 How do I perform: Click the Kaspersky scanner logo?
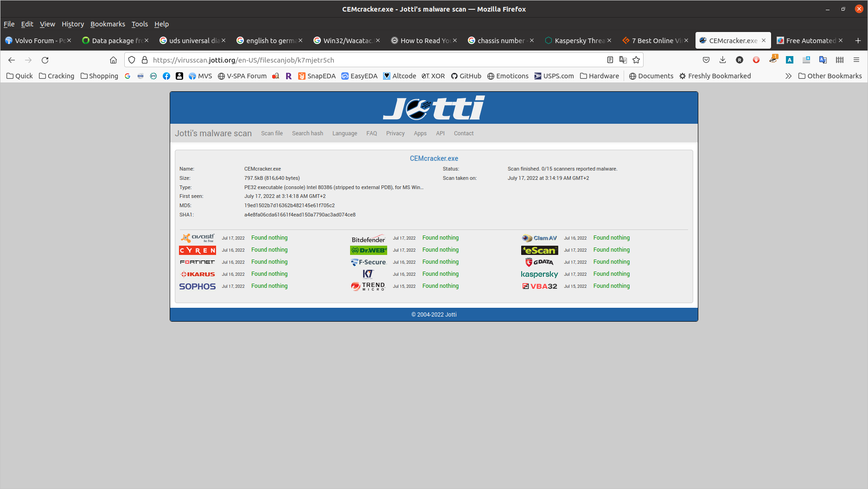pyautogui.click(x=539, y=274)
